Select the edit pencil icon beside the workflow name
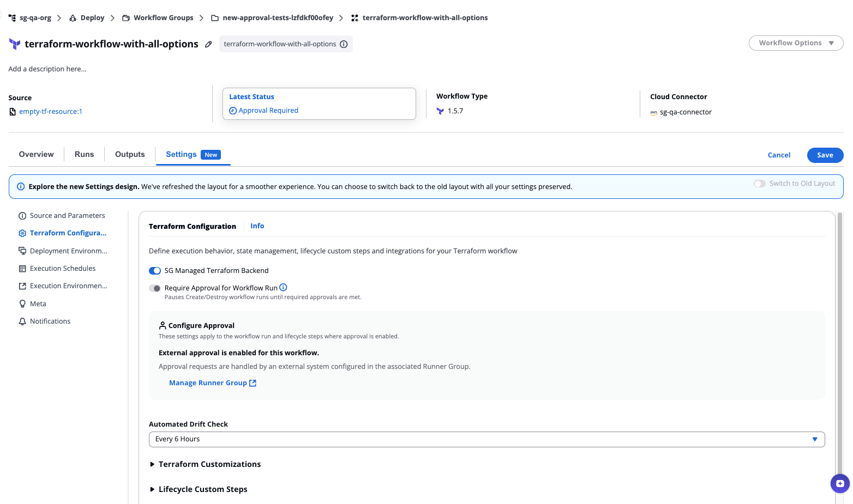853x504 pixels. coord(208,44)
